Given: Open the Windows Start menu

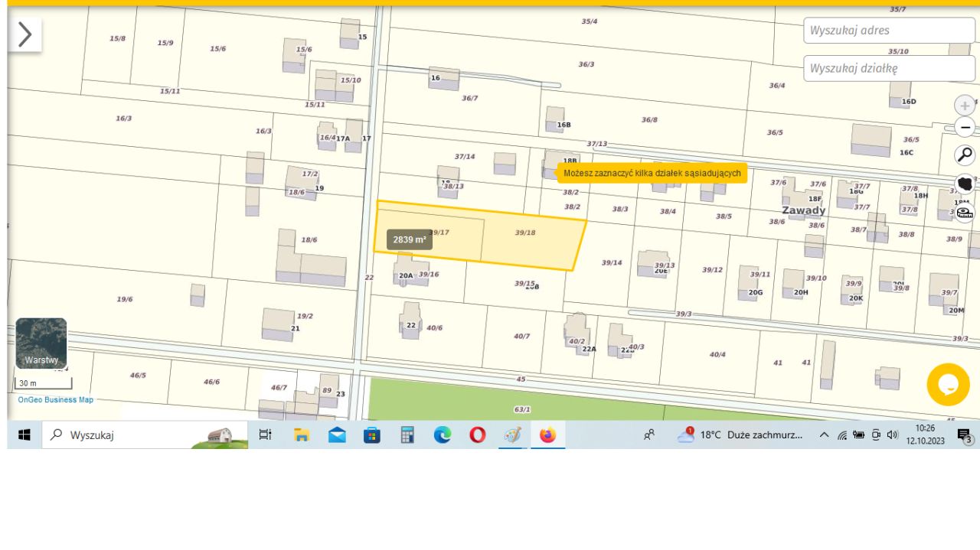Looking at the screenshot, I should (24, 435).
